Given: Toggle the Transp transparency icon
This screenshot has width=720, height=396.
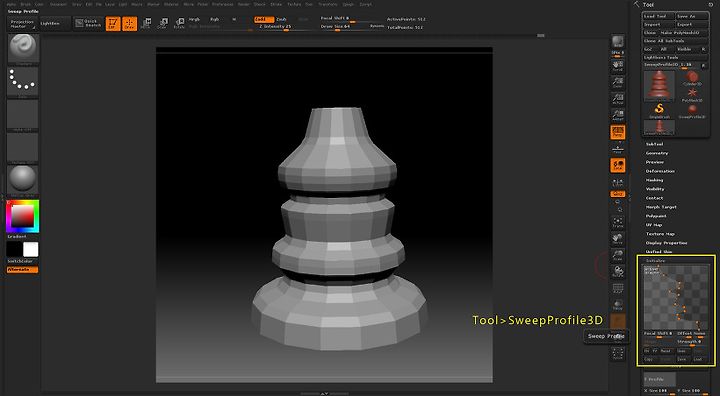Looking at the screenshot, I should point(618,305).
